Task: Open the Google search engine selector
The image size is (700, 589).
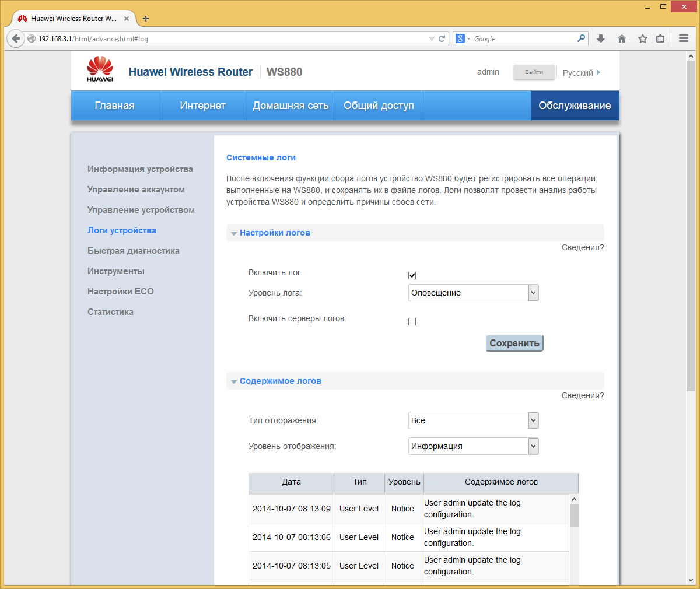Action: pos(463,38)
